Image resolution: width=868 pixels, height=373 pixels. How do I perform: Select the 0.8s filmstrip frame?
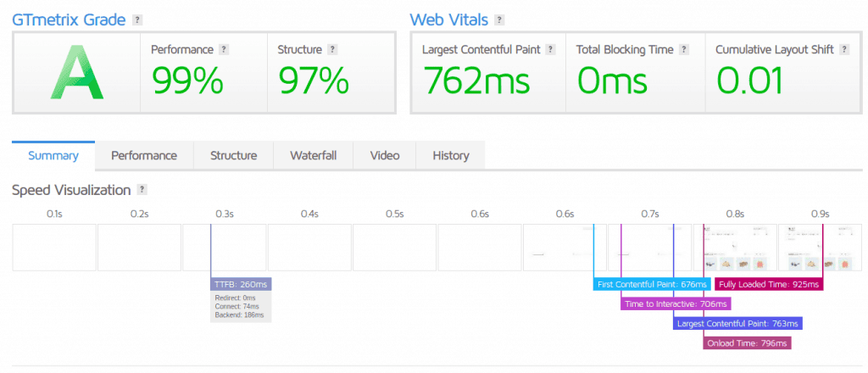point(735,248)
